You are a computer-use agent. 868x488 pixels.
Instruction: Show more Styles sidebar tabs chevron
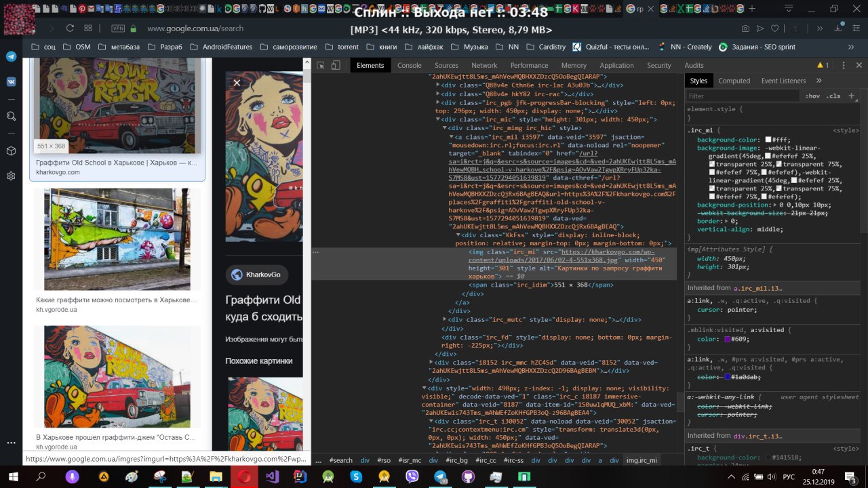818,81
